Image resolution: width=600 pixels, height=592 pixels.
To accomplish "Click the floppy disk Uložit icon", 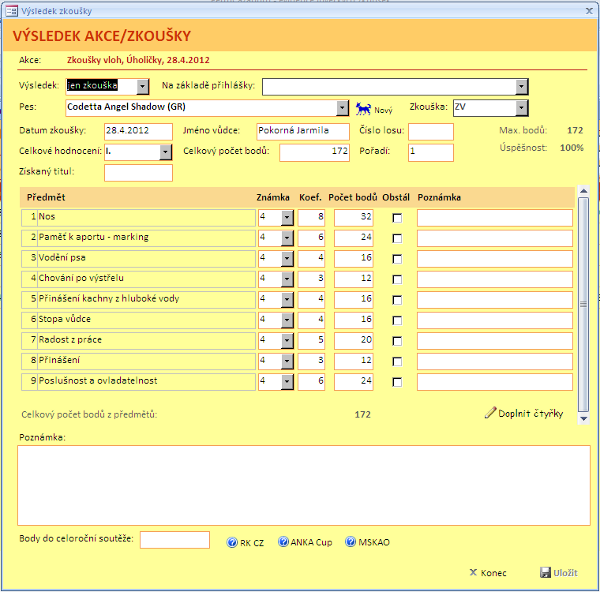I will tap(545, 572).
